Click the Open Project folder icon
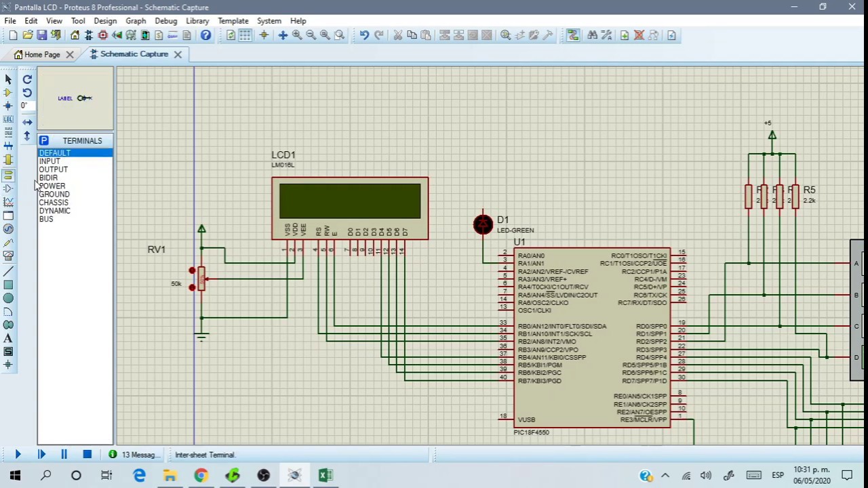The height and width of the screenshot is (488, 868). 28,35
